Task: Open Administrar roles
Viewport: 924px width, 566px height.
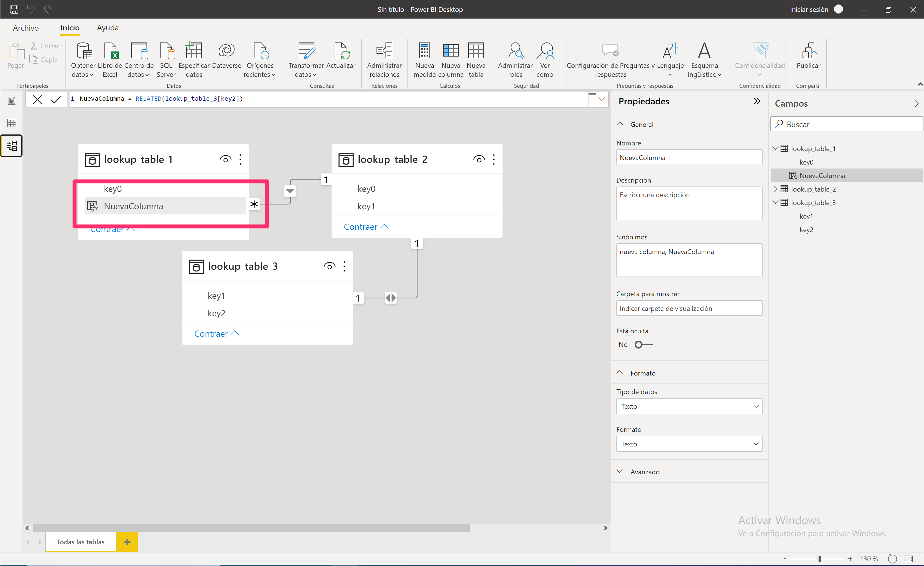Action: click(x=515, y=60)
